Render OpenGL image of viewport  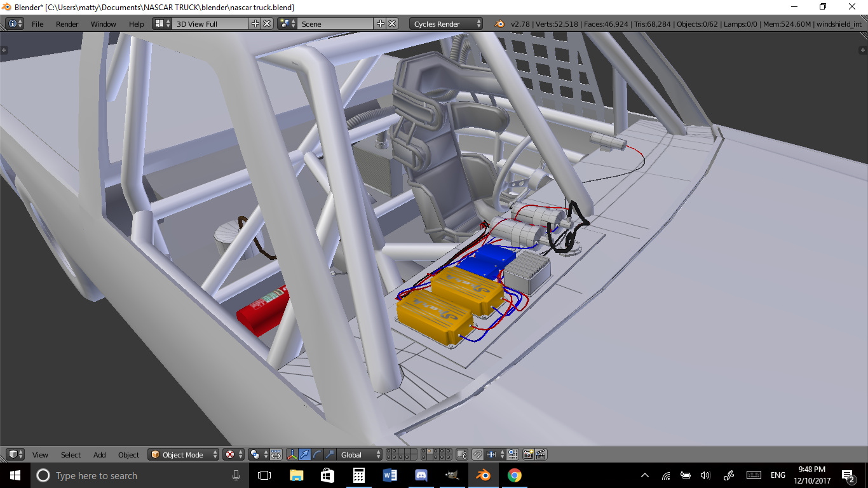[x=529, y=454]
